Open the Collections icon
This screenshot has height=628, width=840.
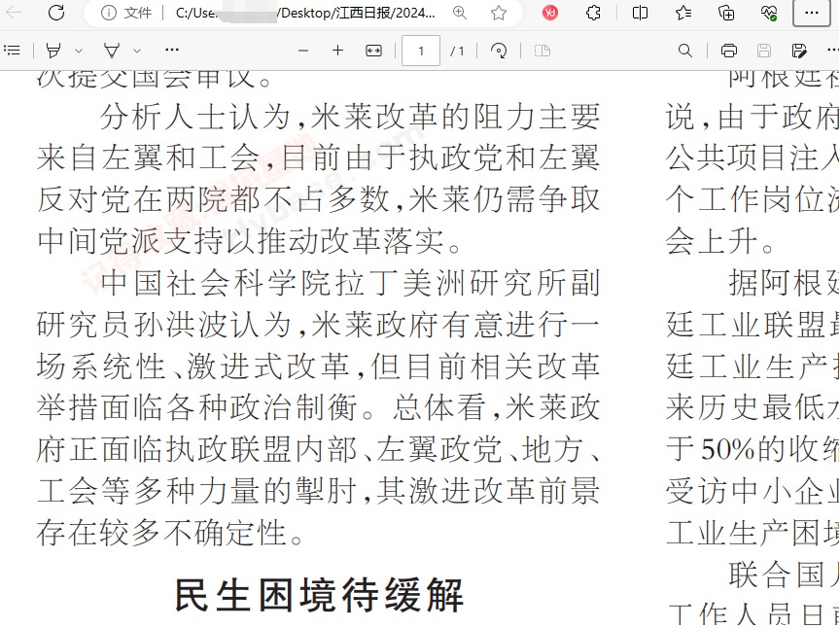click(726, 13)
